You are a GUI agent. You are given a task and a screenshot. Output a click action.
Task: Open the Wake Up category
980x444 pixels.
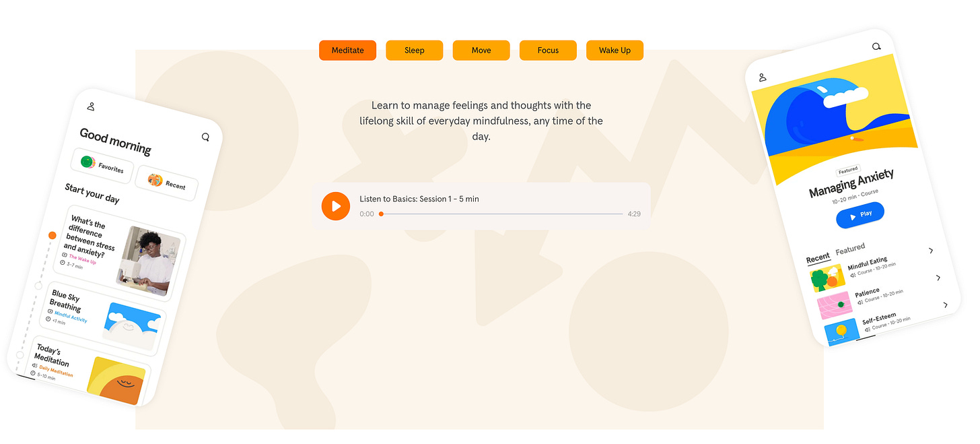tap(615, 51)
